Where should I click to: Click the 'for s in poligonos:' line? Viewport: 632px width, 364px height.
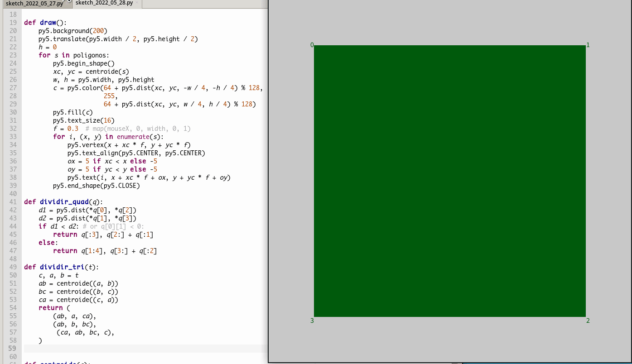coord(74,55)
